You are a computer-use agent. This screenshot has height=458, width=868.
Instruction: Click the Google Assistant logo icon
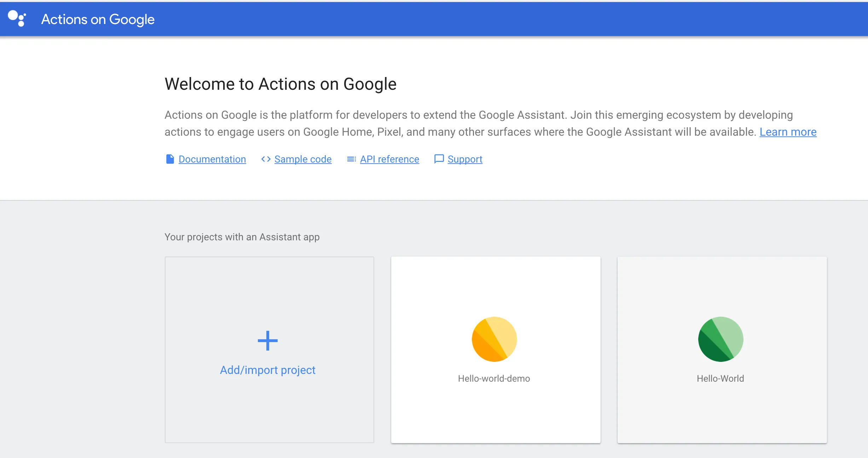click(x=17, y=18)
